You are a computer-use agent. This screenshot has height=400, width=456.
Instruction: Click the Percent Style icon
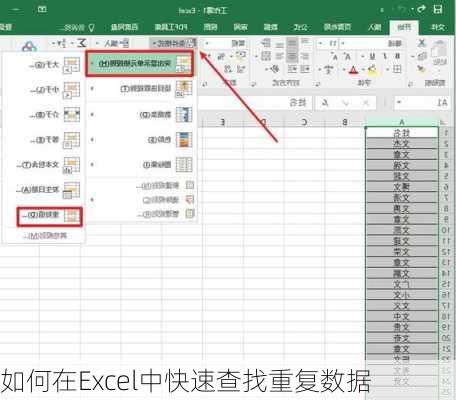point(221,56)
